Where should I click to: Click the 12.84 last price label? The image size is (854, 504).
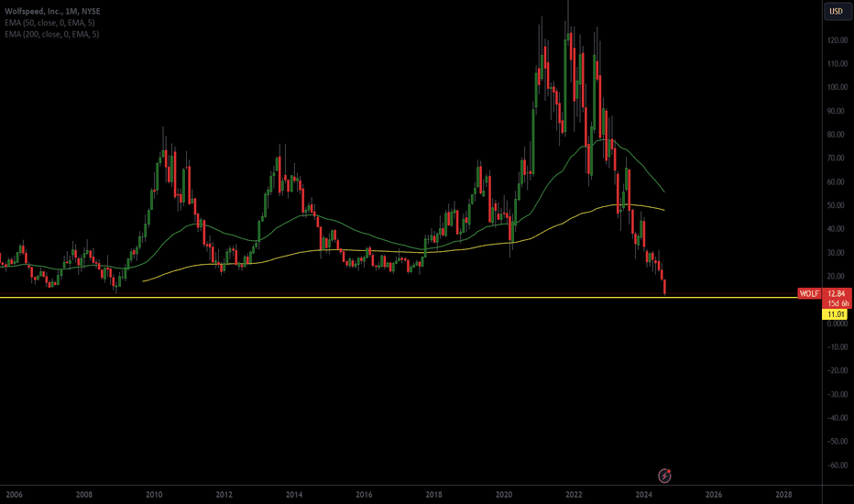tap(836, 293)
